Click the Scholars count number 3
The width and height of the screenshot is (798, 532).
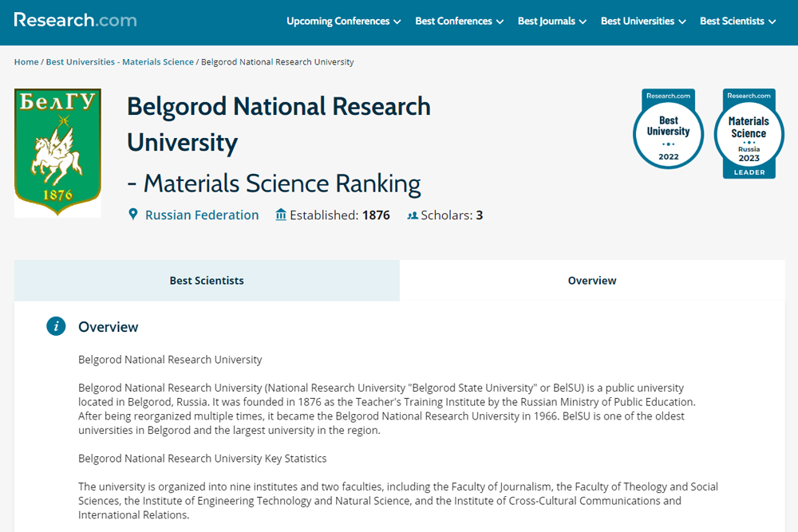point(480,215)
